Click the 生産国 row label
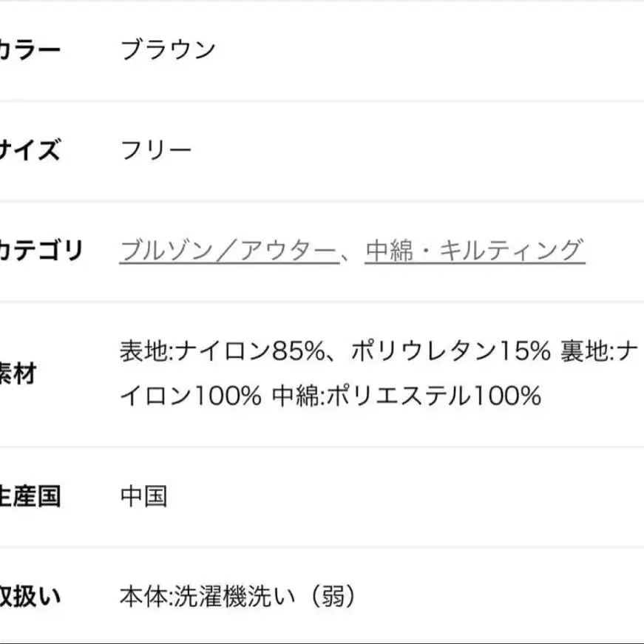Screen dimensions: 644x644 point(31,497)
